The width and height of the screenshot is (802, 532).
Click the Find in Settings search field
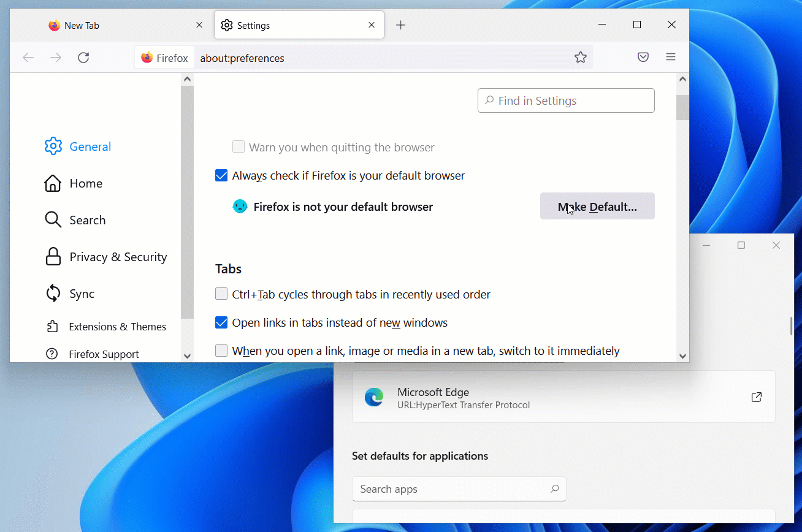pyautogui.click(x=565, y=101)
